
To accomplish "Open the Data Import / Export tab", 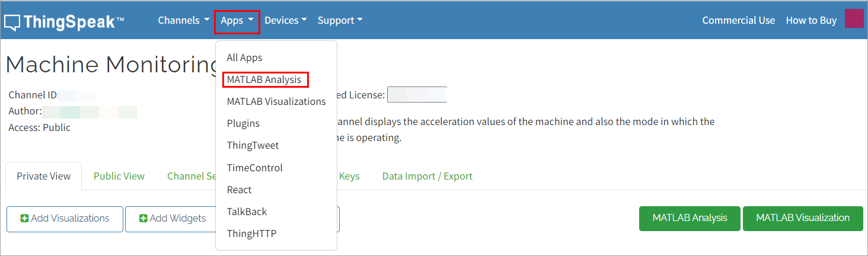I will click(x=427, y=176).
